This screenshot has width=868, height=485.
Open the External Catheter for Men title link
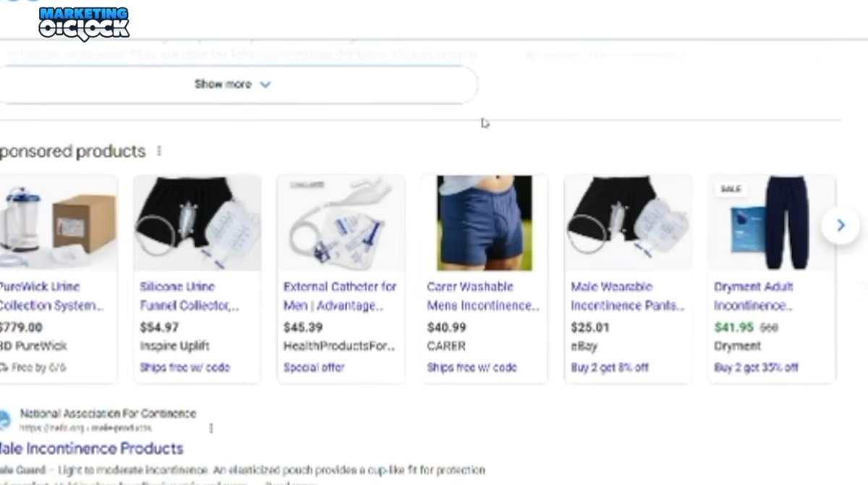click(x=340, y=296)
